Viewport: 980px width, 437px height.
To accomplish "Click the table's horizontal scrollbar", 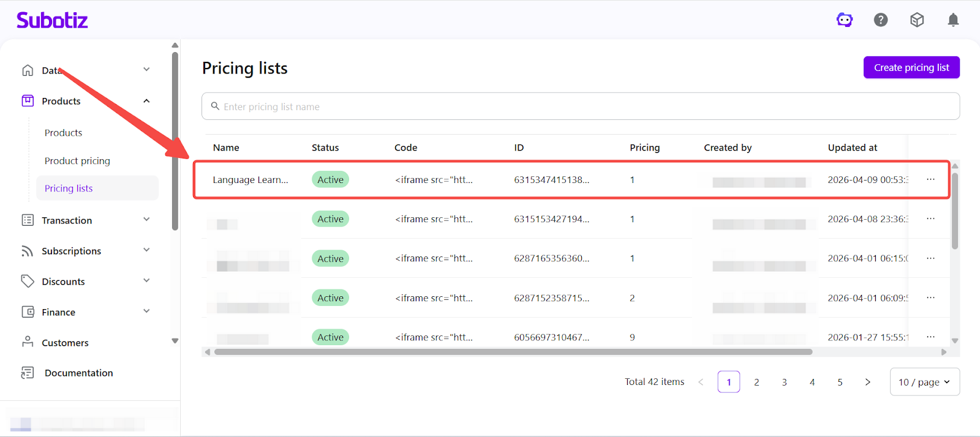I will pos(513,352).
